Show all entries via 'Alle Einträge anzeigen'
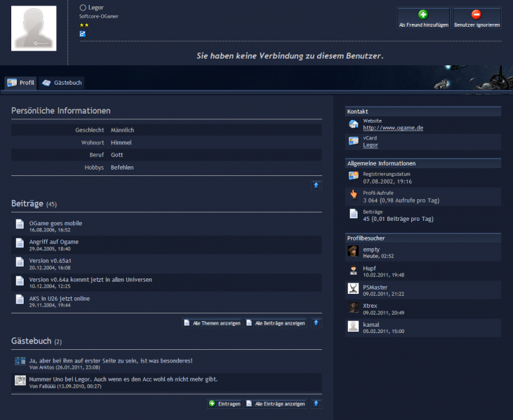The width and height of the screenshot is (513, 420). pos(276,404)
